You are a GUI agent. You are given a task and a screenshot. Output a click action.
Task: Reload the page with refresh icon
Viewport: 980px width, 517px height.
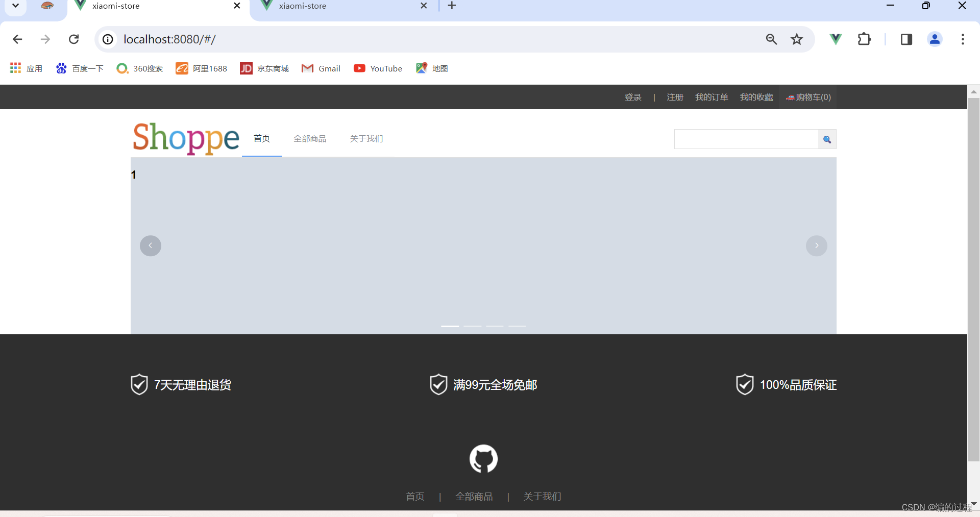point(74,39)
